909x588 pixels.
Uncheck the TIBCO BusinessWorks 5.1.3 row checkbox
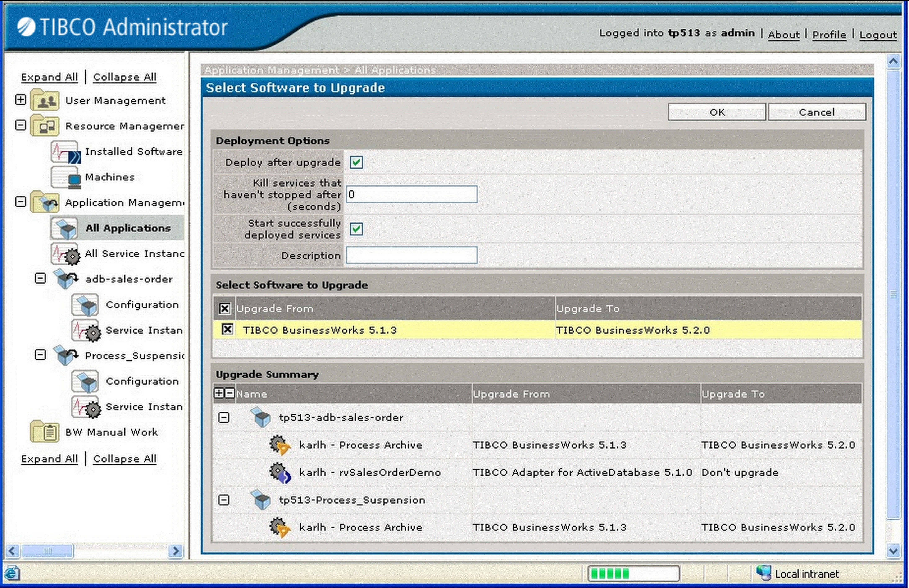click(x=227, y=329)
